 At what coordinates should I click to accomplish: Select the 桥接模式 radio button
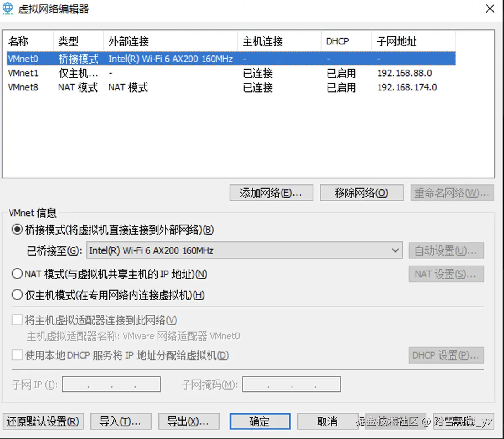tap(17, 230)
